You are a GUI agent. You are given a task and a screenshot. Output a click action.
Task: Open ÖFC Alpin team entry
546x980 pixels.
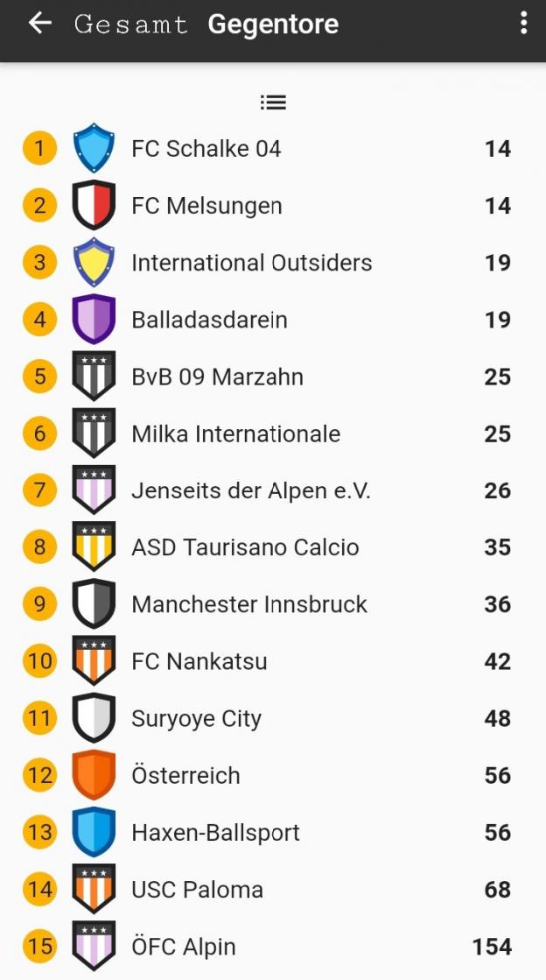coord(184,946)
